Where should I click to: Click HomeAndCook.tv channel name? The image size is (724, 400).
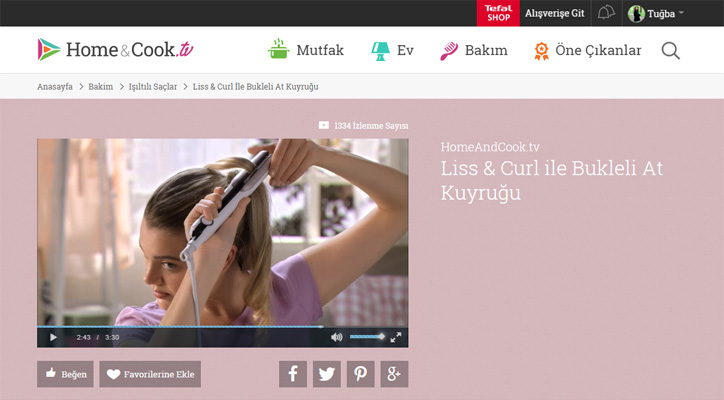pos(490,147)
